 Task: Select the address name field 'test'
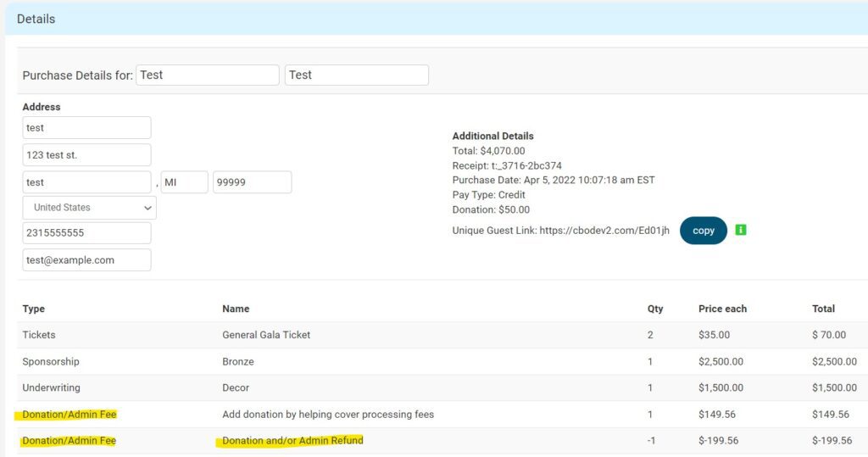click(x=86, y=128)
